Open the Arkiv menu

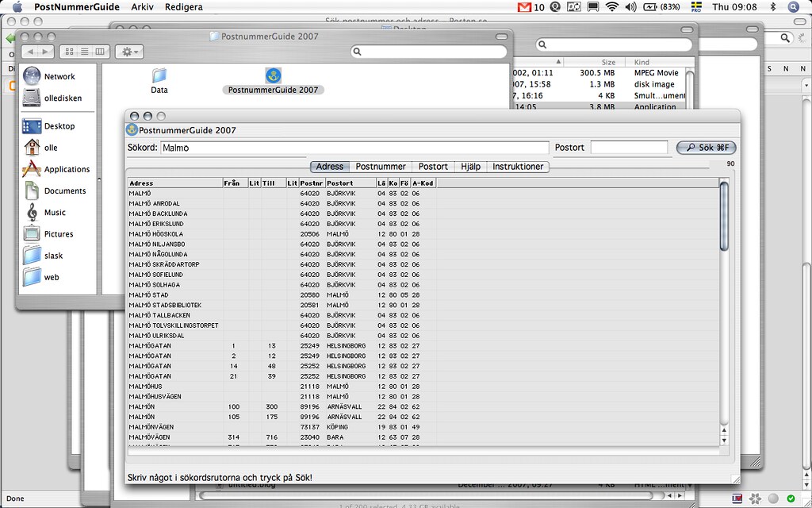[x=142, y=6]
